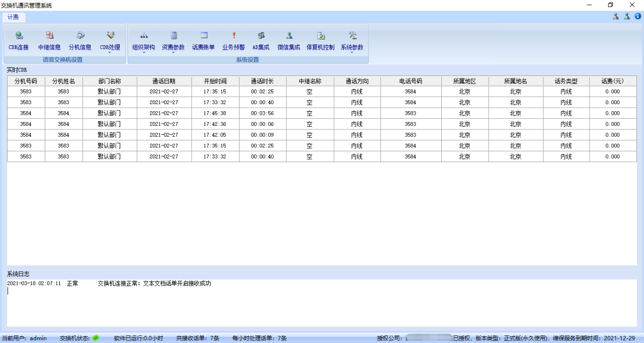Click 通话方向 内线 in the 17:42:36 row
644x343 pixels.
pyautogui.click(x=357, y=124)
